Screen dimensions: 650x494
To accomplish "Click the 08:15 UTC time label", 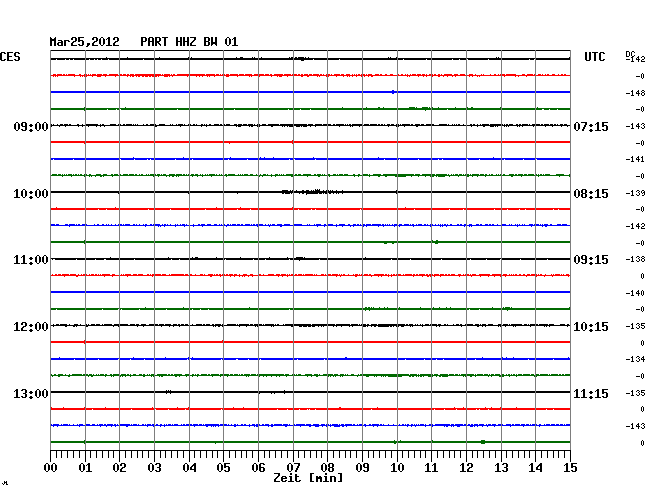I will [590, 193].
